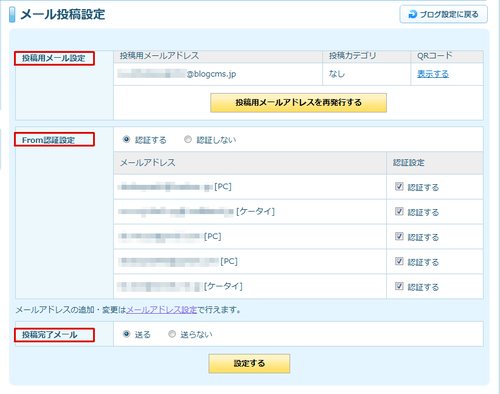The height and width of the screenshot is (394, 500).
Task: Open the 表示する QR code link
Action: pos(433,74)
